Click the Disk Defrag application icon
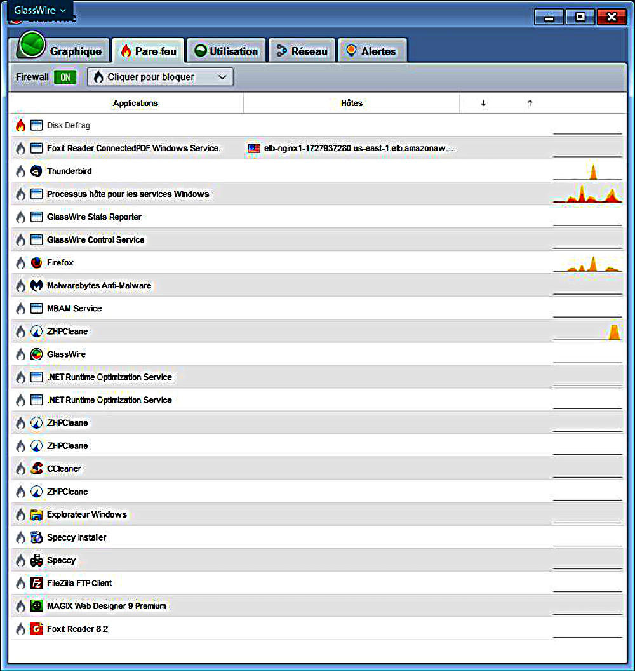This screenshot has width=635, height=672. click(37, 126)
